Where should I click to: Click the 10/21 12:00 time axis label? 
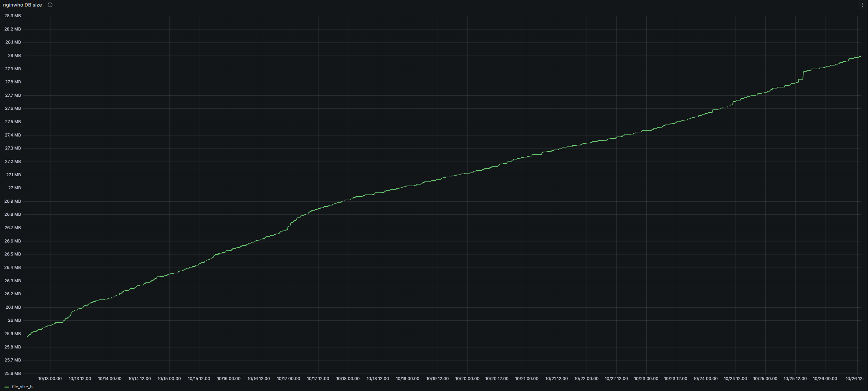(x=557, y=379)
